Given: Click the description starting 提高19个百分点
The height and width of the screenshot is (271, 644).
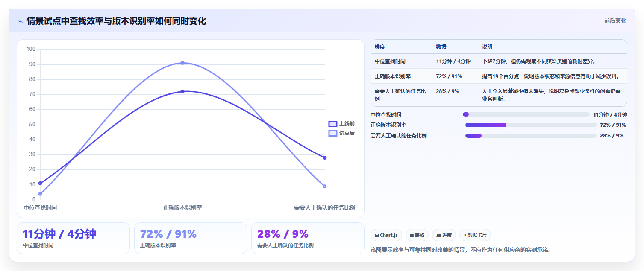Looking at the screenshot, I should tap(550, 76).
